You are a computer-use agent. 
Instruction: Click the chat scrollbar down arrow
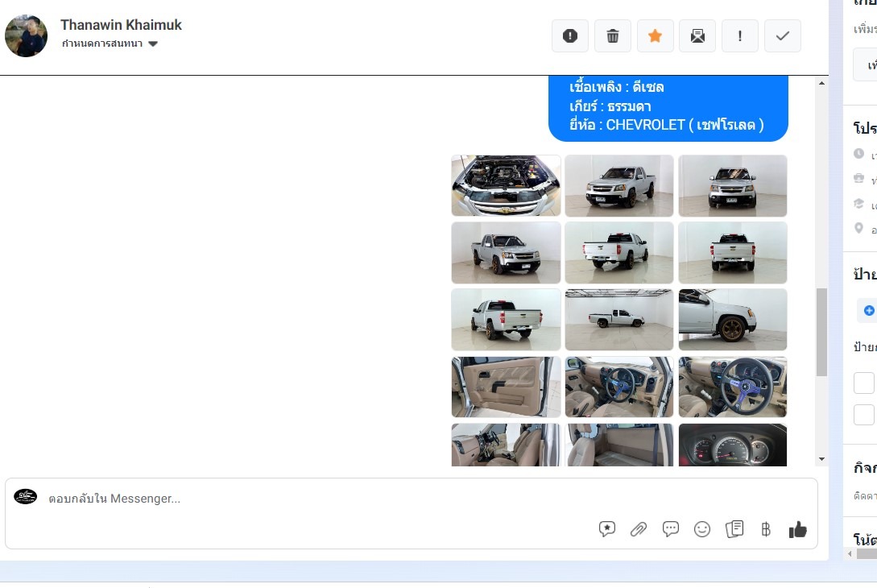(821, 459)
